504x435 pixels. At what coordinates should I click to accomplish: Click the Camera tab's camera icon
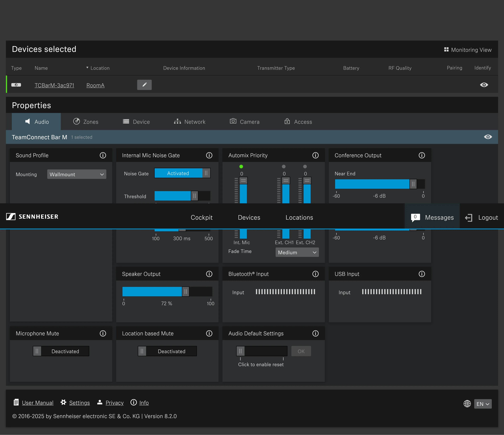click(x=233, y=121)
